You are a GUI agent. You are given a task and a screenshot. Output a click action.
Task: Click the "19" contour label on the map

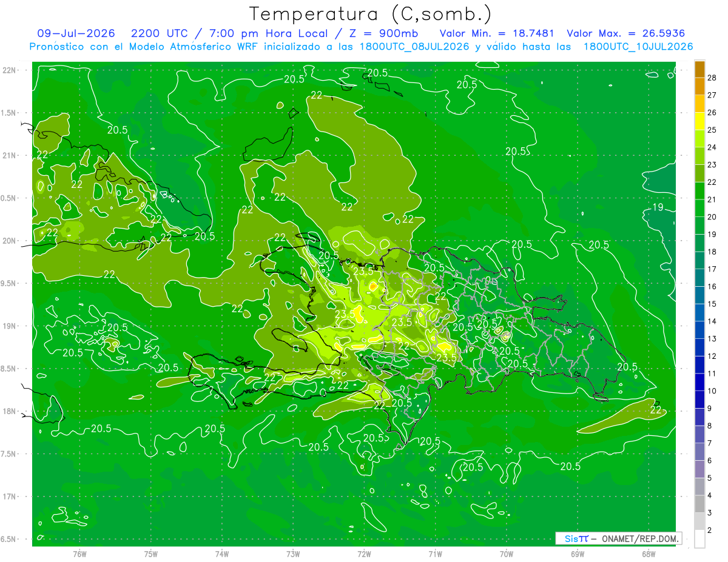[657, 207]
